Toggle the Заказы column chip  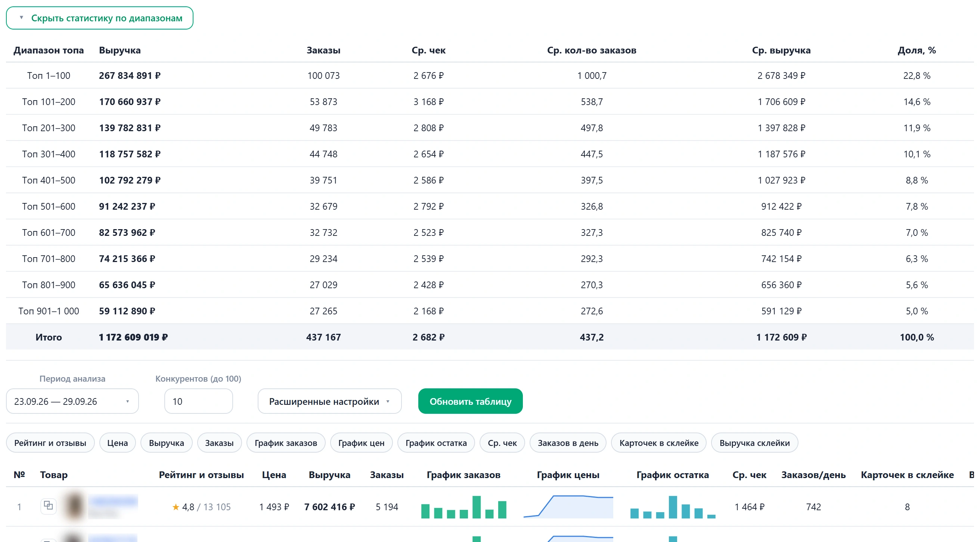[219, 443]
